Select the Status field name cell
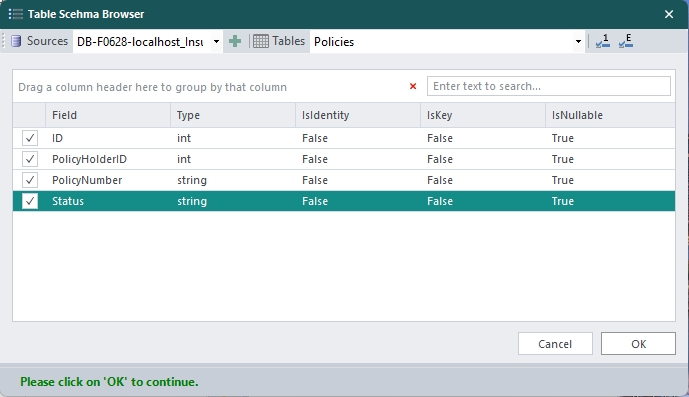The width and height of the screenshot is (689, 397). (x=108, y=201)
